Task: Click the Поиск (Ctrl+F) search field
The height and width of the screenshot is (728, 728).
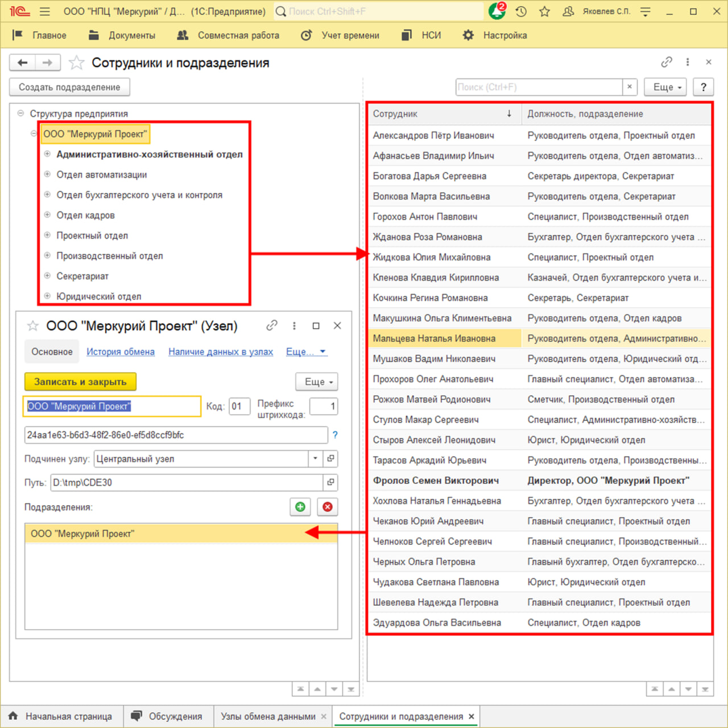Action: coord(539,87)
